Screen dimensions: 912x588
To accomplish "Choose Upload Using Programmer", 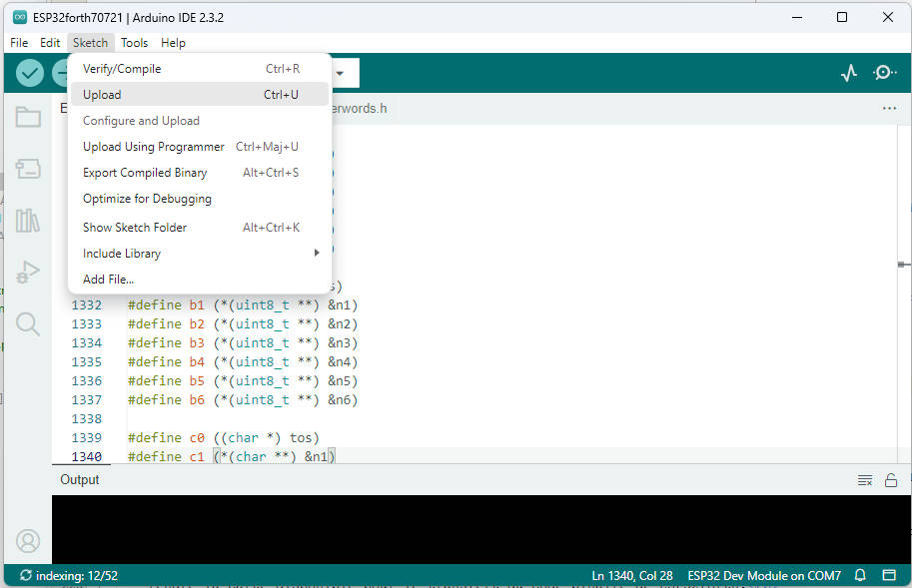I will 199,147.
